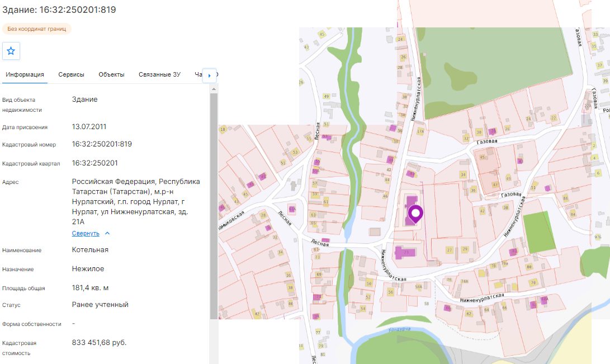
Task: Go to the Объекты tab
Action: click(112, 75)
